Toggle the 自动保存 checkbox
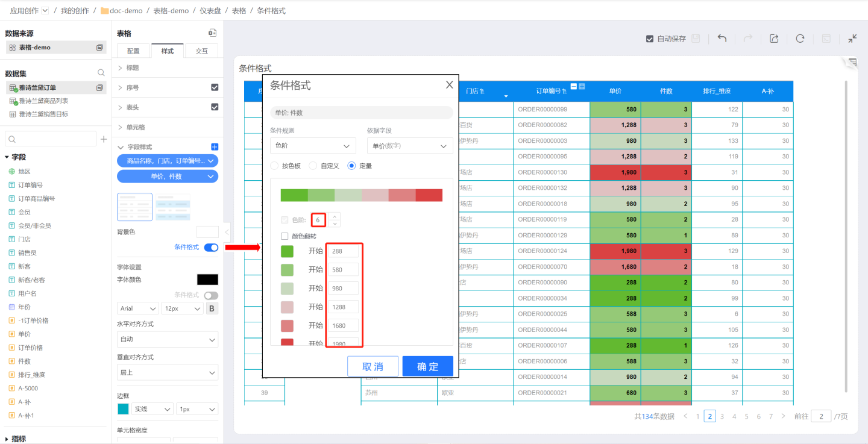The image size is (868, 444). (x=650, y=39)
